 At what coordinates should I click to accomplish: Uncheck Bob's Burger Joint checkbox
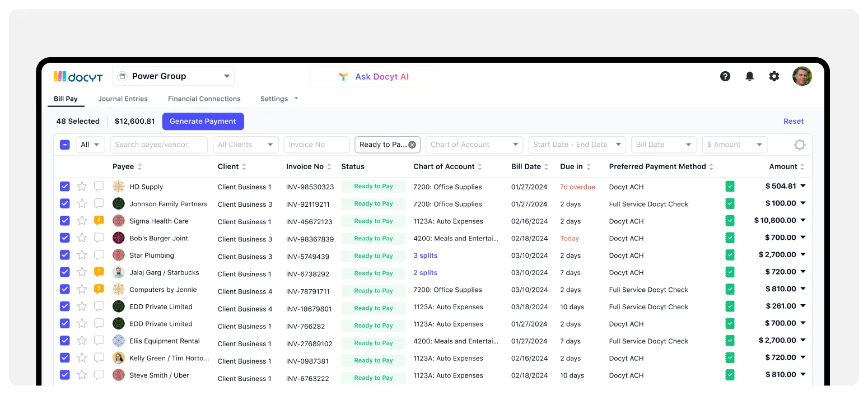point(65,238)
